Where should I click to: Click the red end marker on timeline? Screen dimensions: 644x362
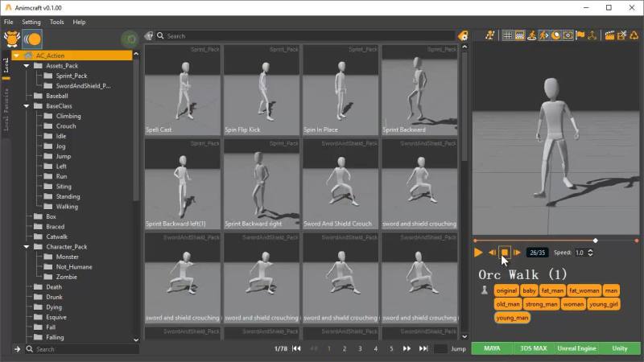pos(637,241)
